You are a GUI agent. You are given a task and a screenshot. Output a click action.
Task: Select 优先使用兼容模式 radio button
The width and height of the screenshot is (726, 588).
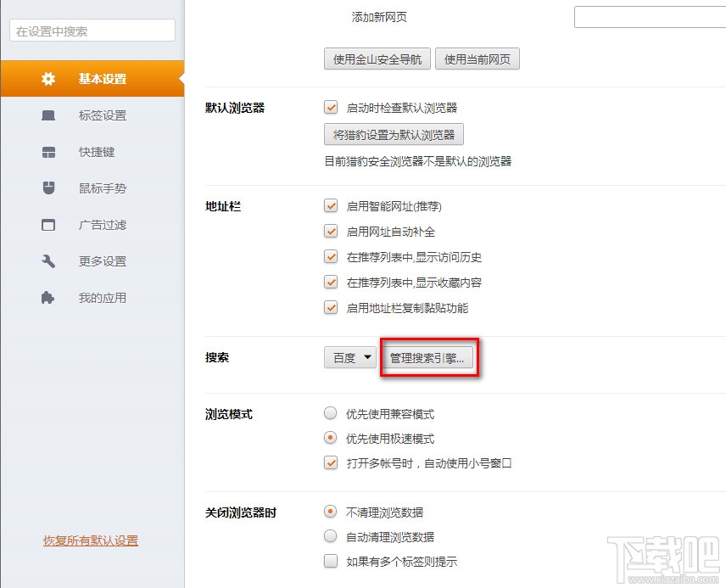pyautogui.click(x=331, y=413)
